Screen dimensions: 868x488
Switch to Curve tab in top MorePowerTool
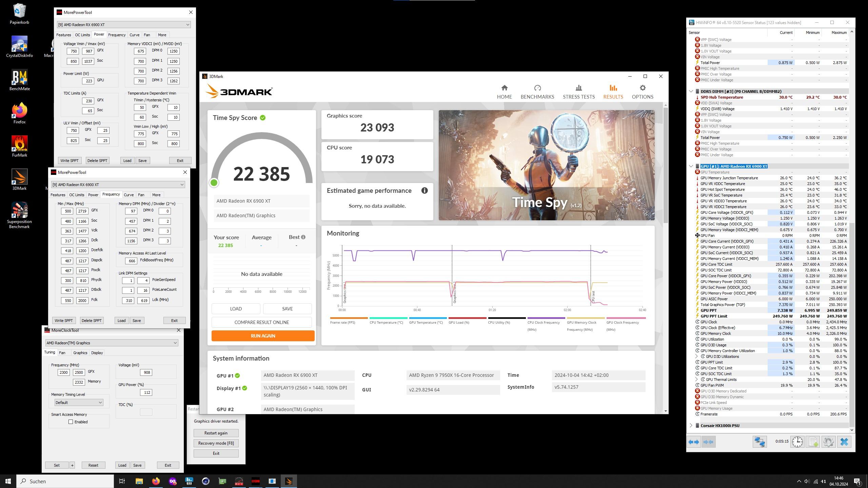click(x=134, y=35)
